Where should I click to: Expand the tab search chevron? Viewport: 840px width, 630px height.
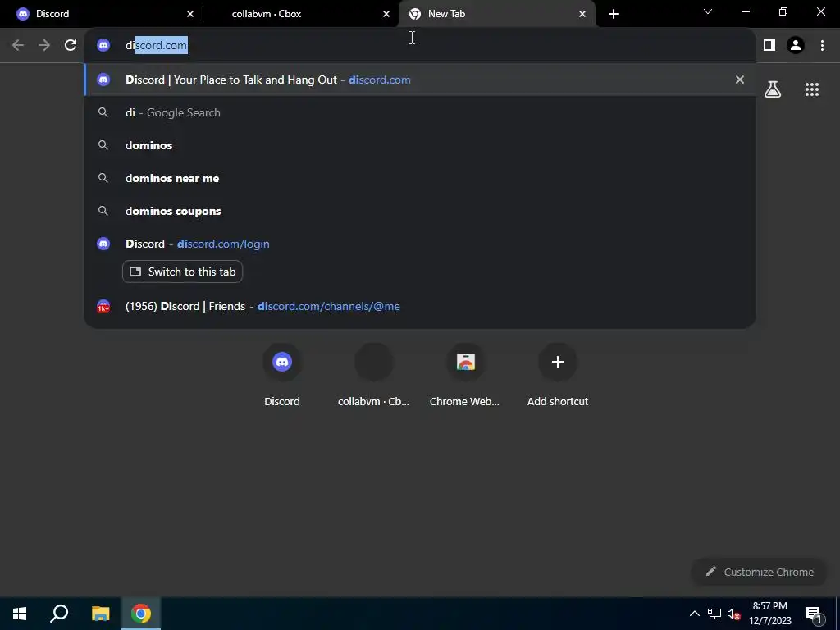[x=708, y=11]
